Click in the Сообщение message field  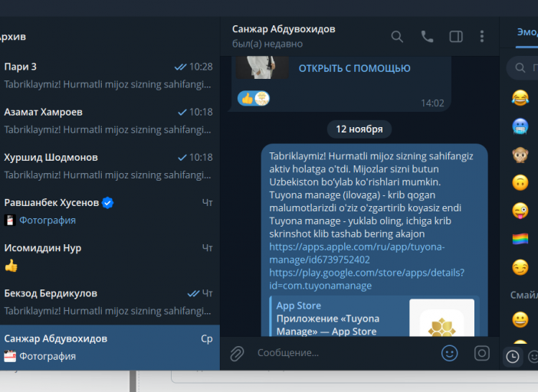(x=345, y=353)
